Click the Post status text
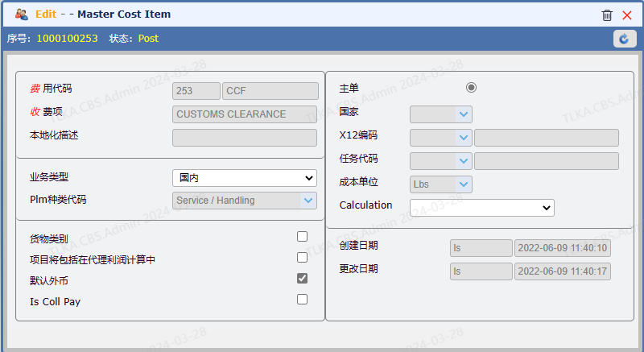The width and height of the screenshot is (644, 352). coord(148,39)
